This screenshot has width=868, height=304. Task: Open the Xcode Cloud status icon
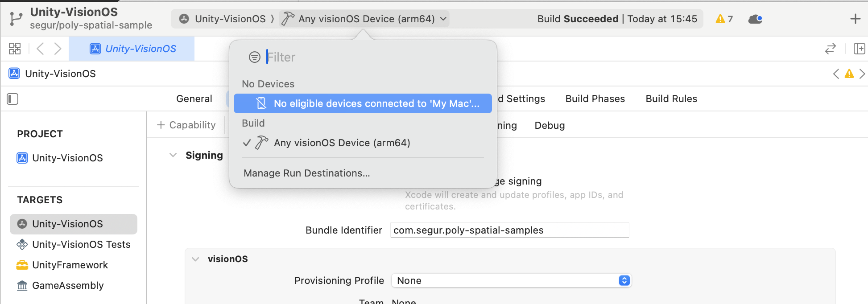click(755, 19)
